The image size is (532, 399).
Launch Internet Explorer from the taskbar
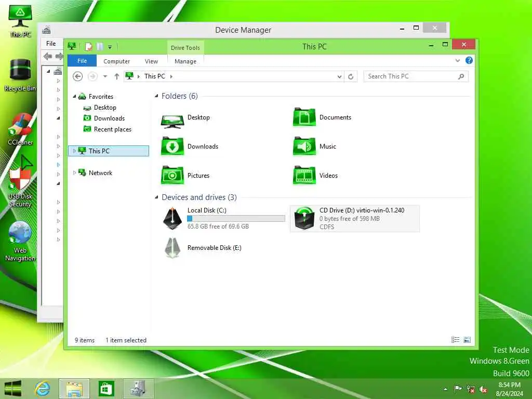(x=43, y=389)
